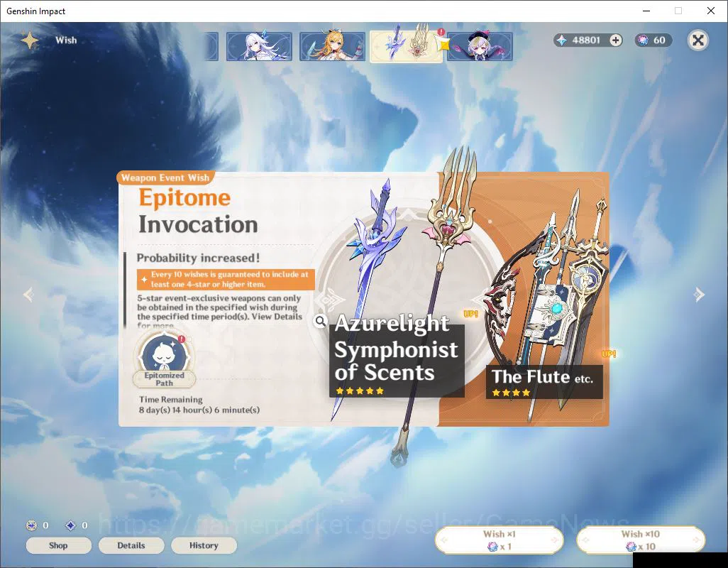The width and height of the screenshot is (728, 568).
Task: Click the Primogem count 48801
Action: pyautogui.click(x=586, y=40)
